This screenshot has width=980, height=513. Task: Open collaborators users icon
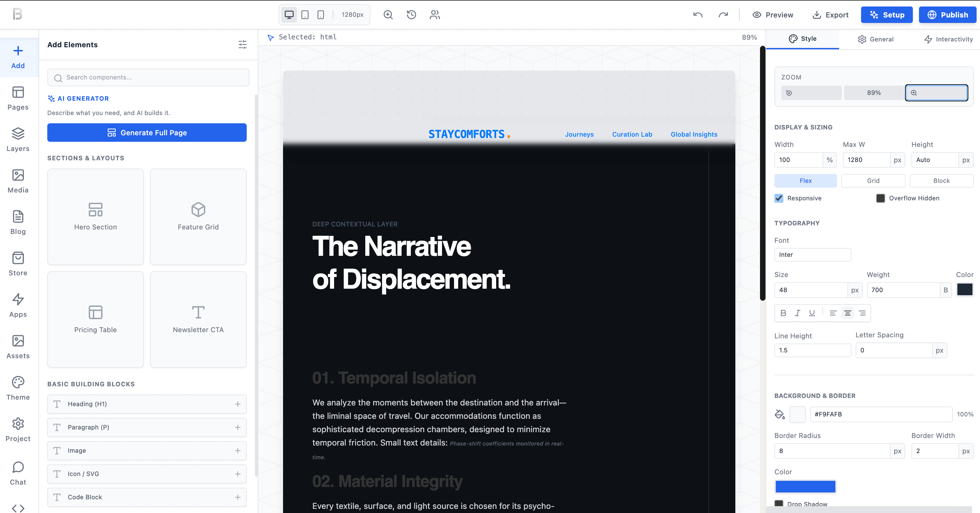tap(434, 15)
